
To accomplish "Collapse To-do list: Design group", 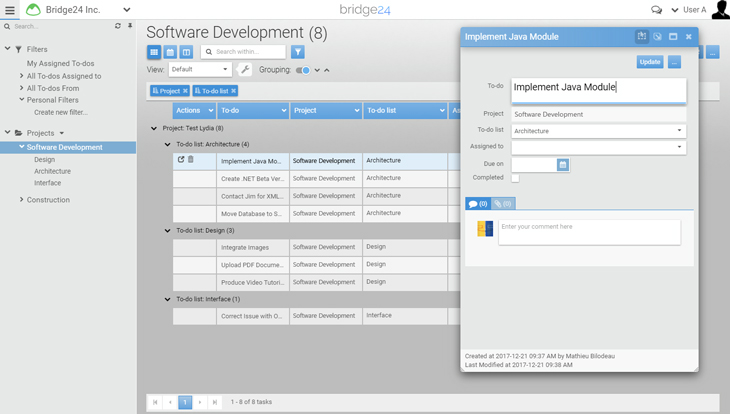I will (x=167, y=231).
